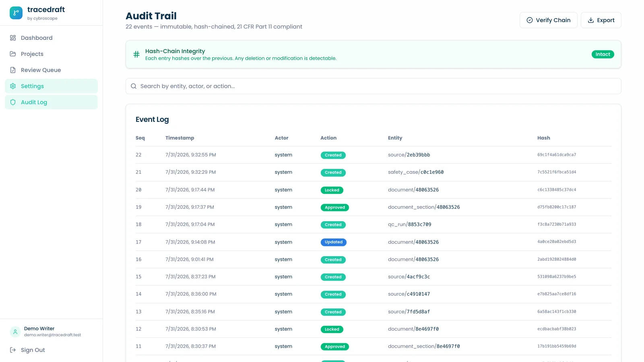Click hash c6c1338485c37dc4
644x362 pixels.
(x=557, y=190)
